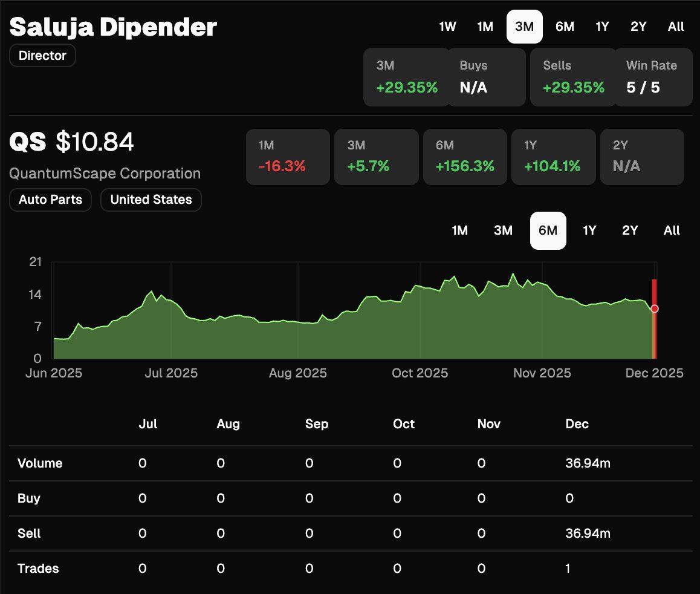Click the Saluja Dipender name heading
Image resolution: width=700 pixels, height=594 pixels.
point(113,27)
